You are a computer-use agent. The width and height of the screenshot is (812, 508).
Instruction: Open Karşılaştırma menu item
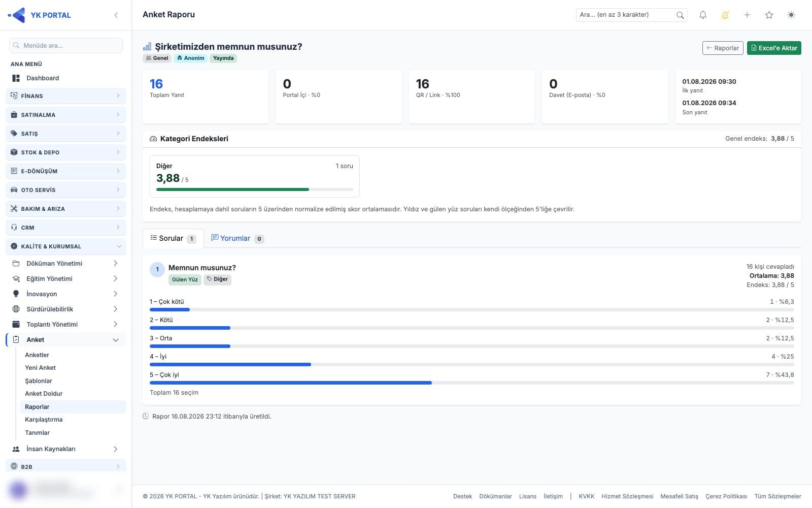(73, 420)
